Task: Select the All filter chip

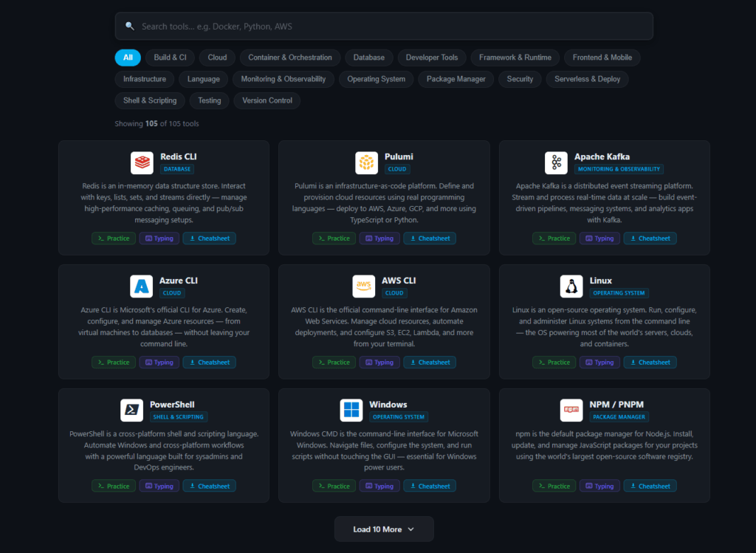Action: 128,58
